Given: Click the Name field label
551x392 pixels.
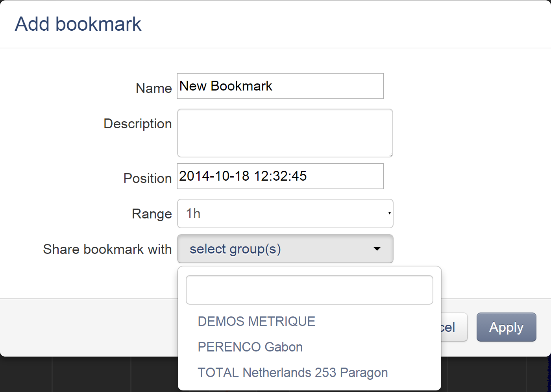Looking at the screenshot, I should [x=153, y=88].
